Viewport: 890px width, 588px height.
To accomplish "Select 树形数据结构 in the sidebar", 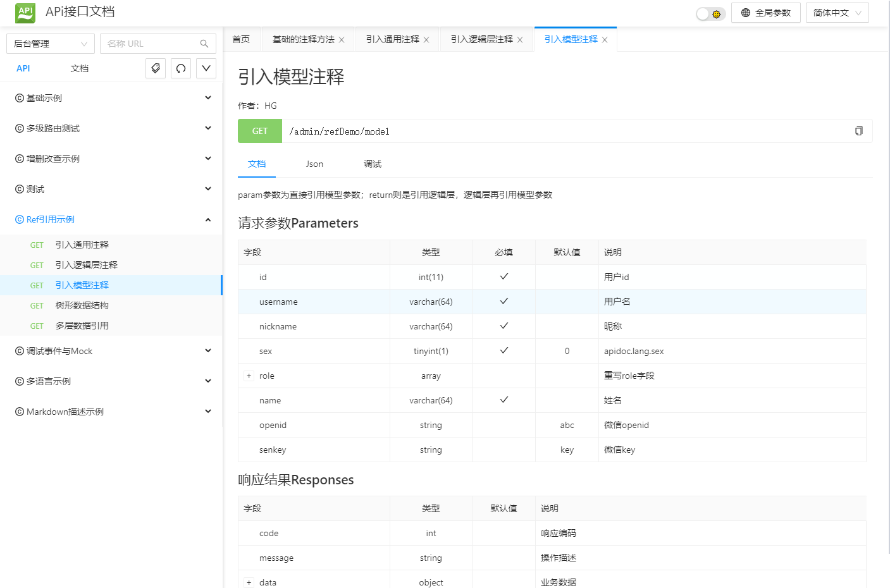I will (x=82, y=305).
